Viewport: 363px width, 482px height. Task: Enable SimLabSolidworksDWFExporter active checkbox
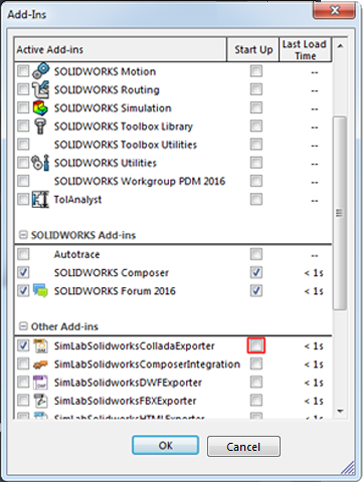coord(23,382)
